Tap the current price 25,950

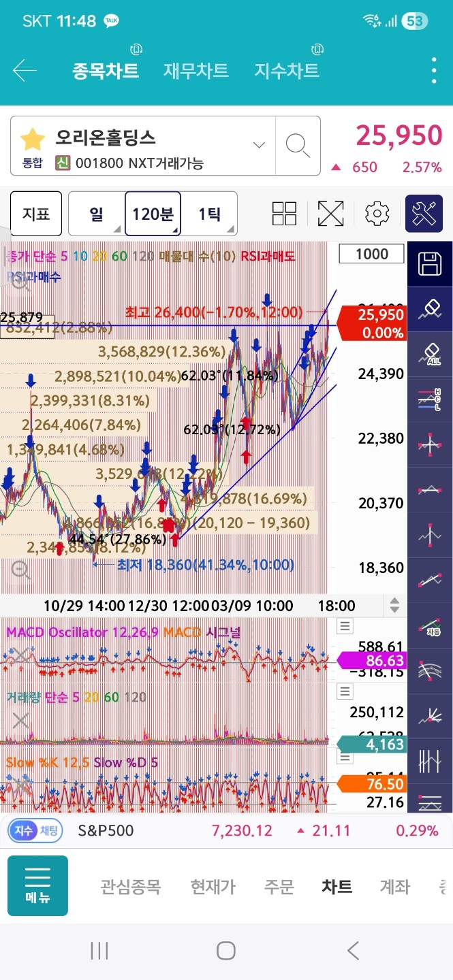coord(399,135)
